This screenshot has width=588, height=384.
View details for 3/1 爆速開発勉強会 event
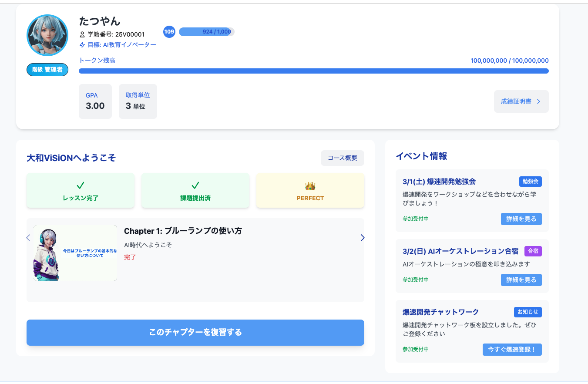click(521, 219)
